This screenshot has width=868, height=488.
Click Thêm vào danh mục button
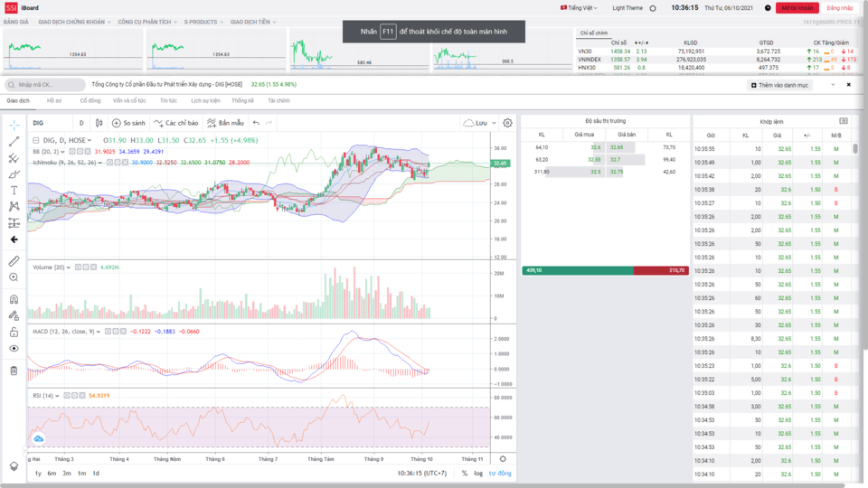coord(780,85)
